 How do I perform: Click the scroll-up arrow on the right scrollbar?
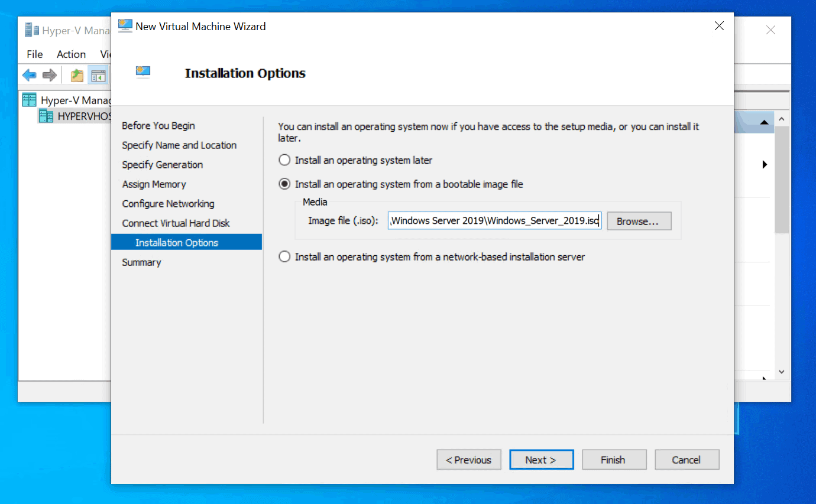(x=782, y=118)
